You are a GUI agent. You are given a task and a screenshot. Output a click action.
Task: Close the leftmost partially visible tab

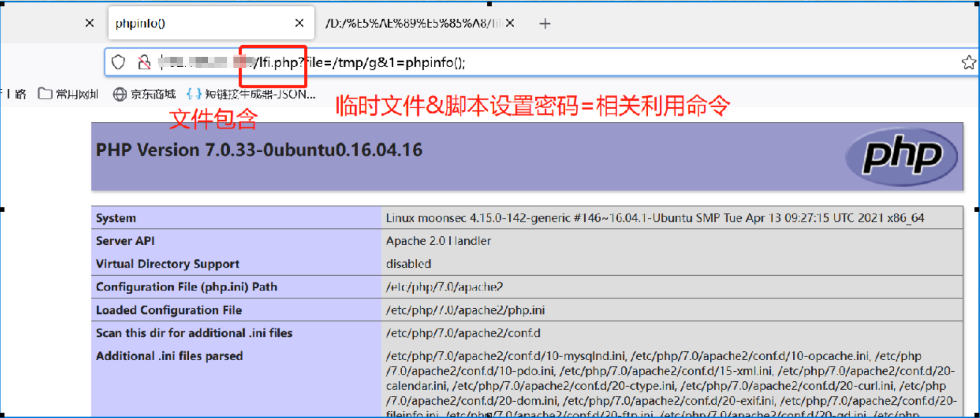point(89,23)
